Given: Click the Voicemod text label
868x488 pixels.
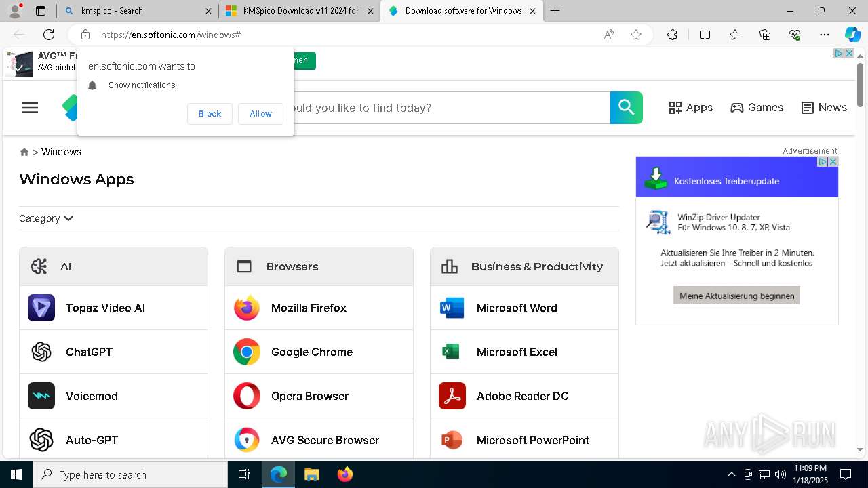Looking at the screenshot, I should click(92, 396).
